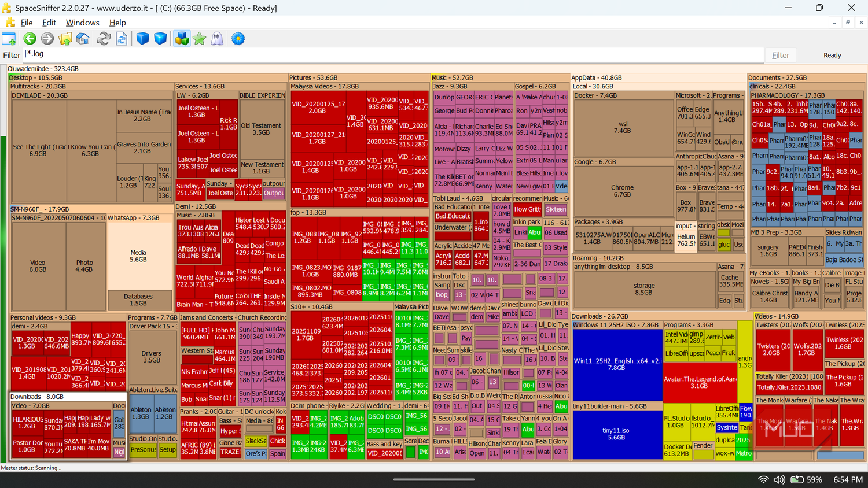Go forward with the gray arrow

tap(47, 39)
